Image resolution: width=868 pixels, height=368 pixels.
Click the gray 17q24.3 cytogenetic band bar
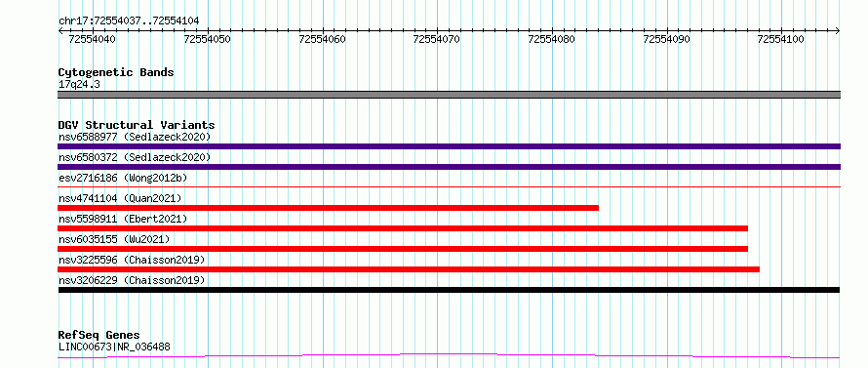449,95
